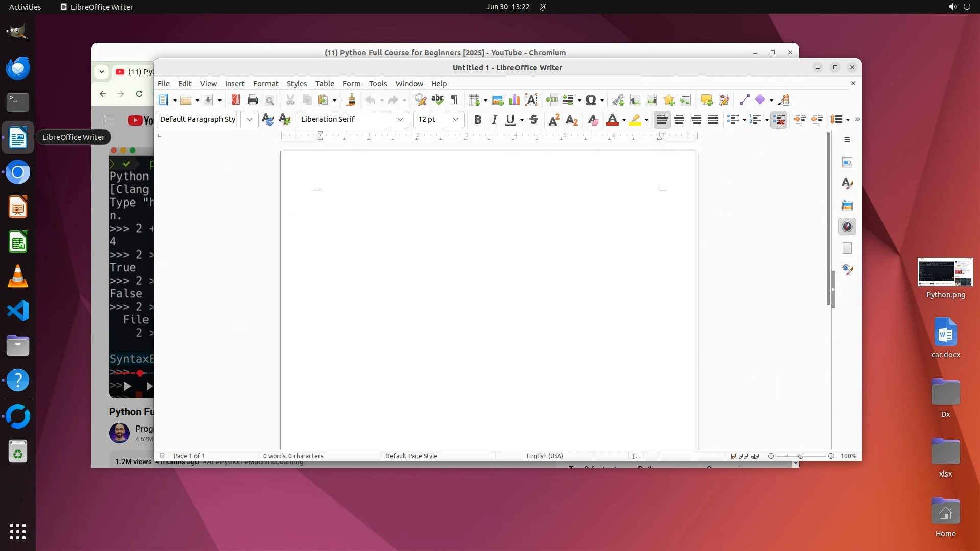Image resolution: width=980 pixels, height=551 pixels.
Task: Toggle Bold formatting
Action: coord(478,119)
